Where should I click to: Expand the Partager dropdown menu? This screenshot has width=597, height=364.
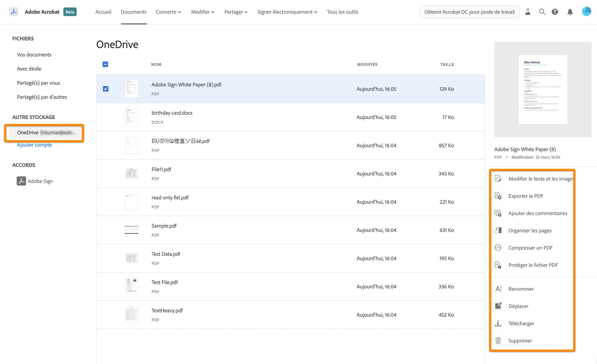(x=236, y=12)
